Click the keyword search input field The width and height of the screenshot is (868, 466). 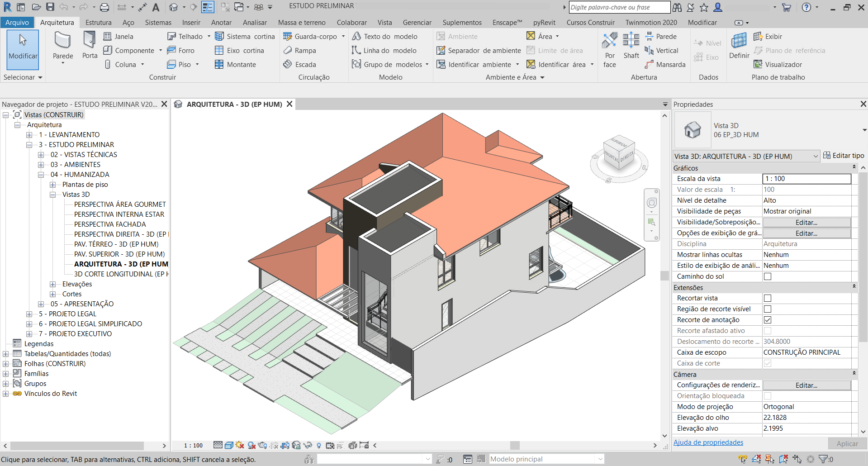619,7
